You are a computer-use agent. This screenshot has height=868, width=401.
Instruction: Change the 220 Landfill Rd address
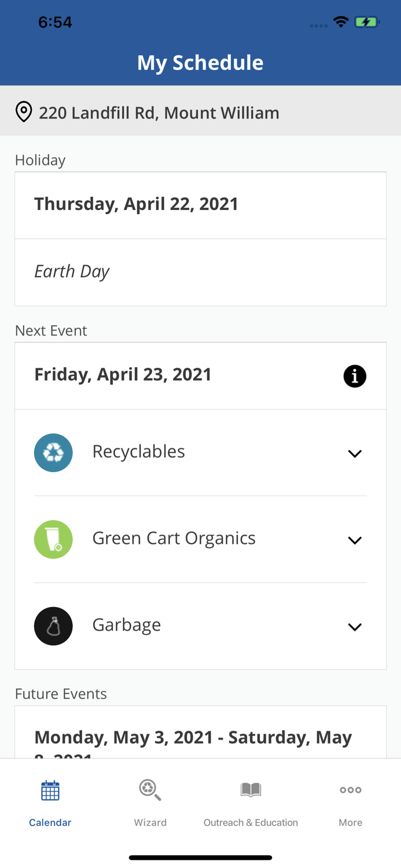click(159, 112)
